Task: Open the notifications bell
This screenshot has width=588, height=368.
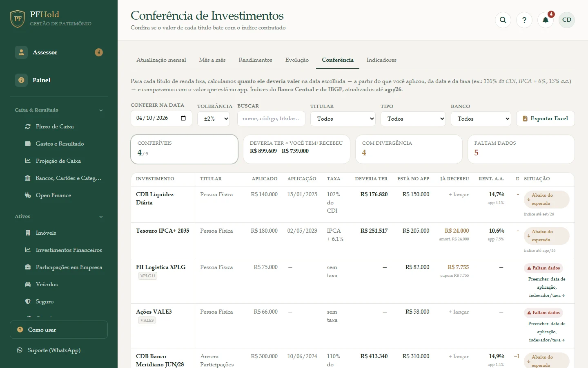Action: click(x=546, y=20)
